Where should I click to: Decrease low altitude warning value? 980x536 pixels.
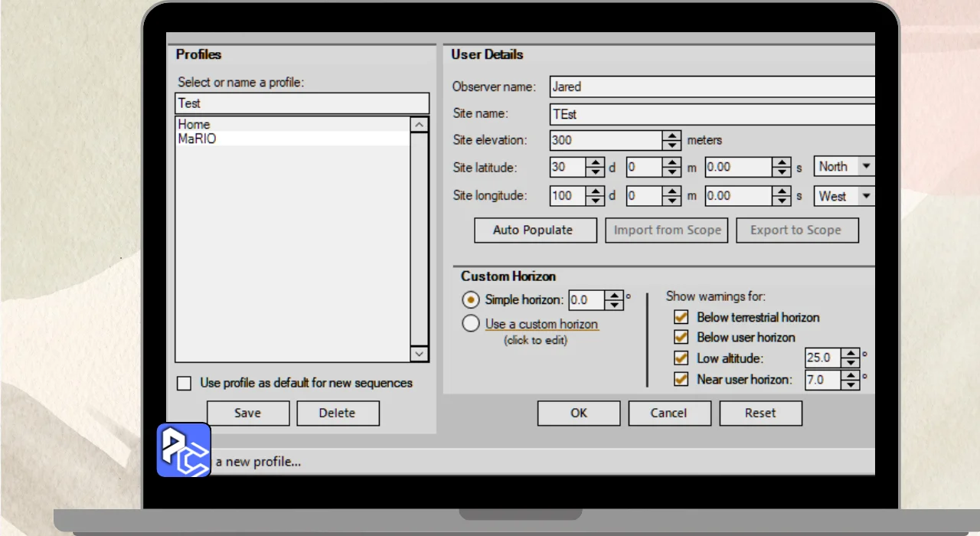click(x=851, y=362)
